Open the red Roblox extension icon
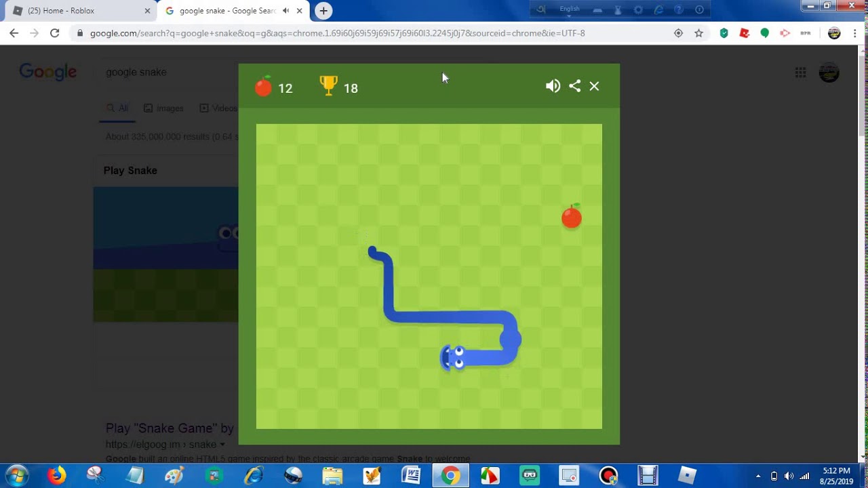868x488 pixels. [744, 33]
